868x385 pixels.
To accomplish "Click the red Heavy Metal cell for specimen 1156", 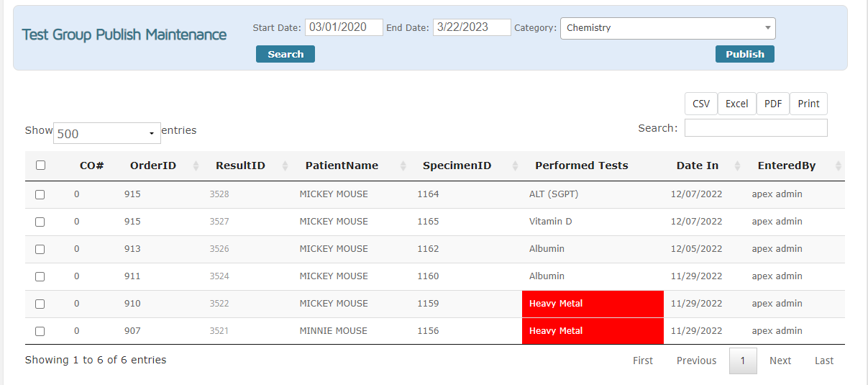I will (x=593, y=331).
